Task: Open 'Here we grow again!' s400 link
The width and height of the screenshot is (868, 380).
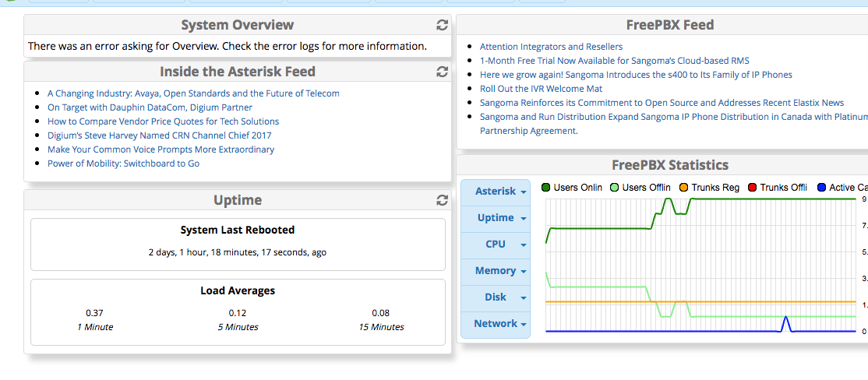Action: pyautogui.click(x=636, y=74)
